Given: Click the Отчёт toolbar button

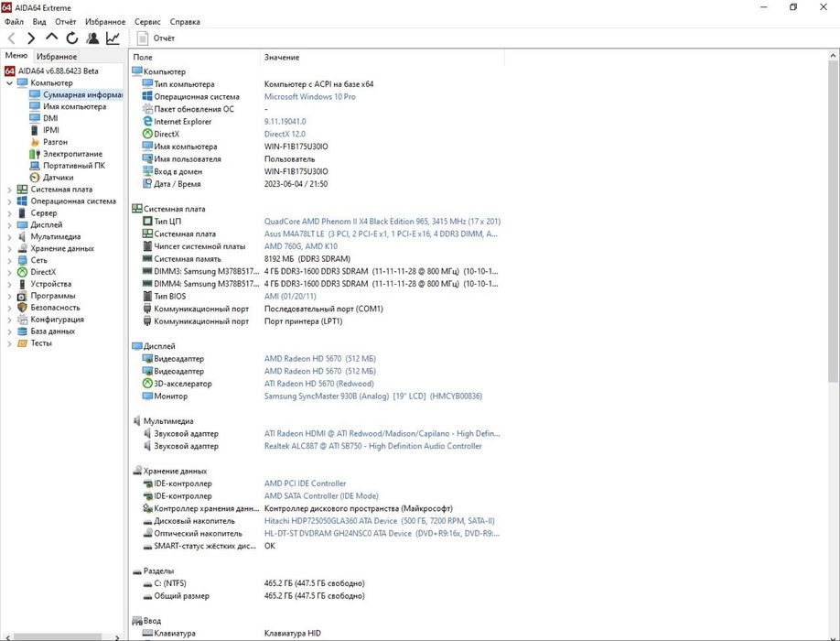Looking at the screenshot, I should [x=156, y=38].
